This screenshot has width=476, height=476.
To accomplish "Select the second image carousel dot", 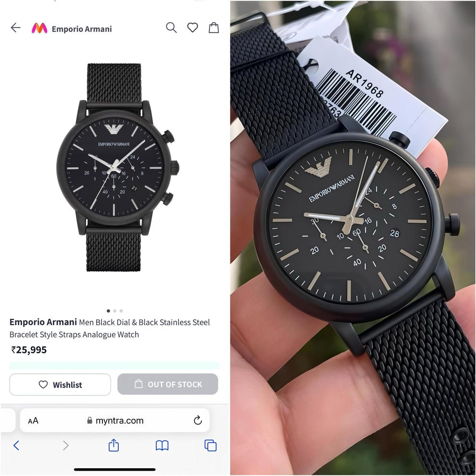I will tap(115, 311).
